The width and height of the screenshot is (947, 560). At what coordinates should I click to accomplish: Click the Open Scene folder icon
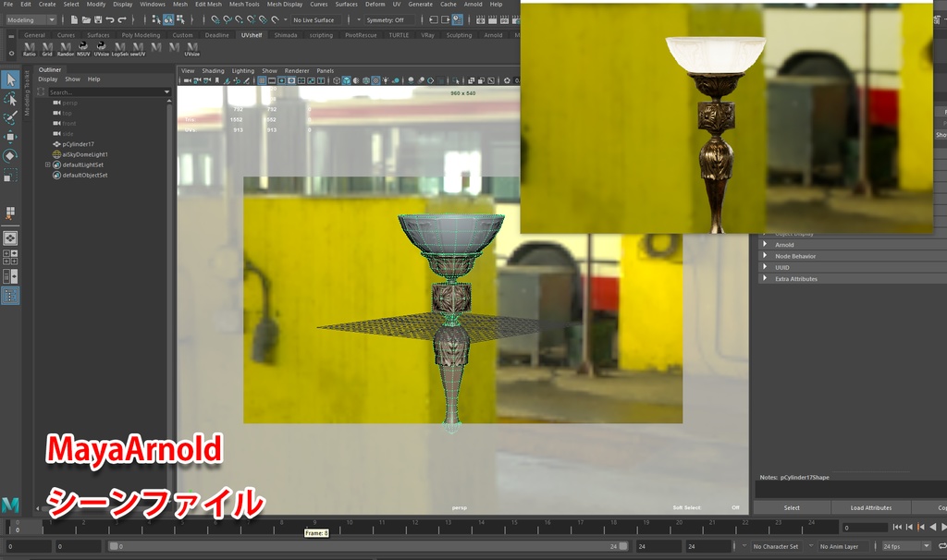coord(86,20)
